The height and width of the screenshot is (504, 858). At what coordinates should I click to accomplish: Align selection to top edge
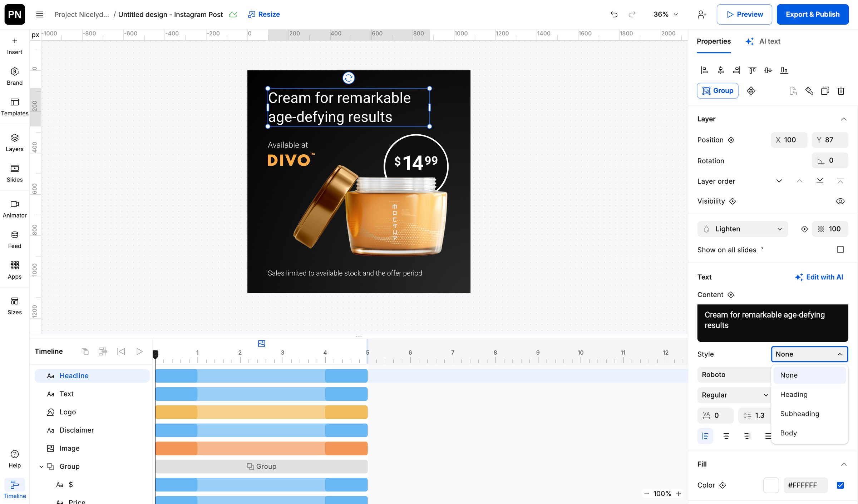(x=752, y=70)
